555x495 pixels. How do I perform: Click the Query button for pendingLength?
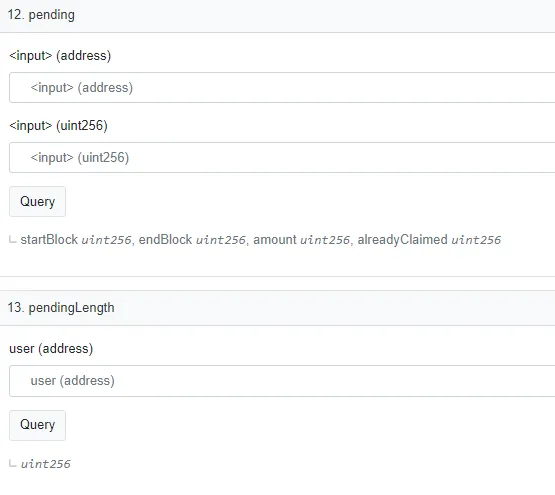[38, 425]
